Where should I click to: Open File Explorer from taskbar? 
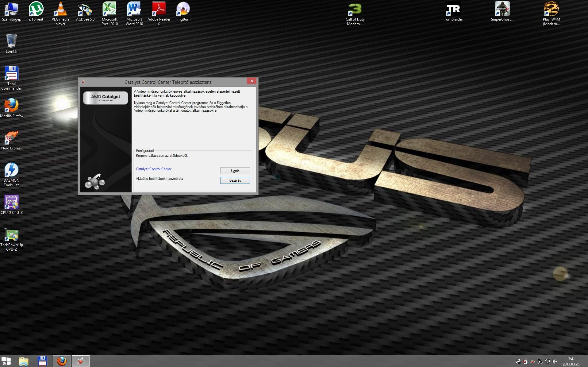coord(24,361)
